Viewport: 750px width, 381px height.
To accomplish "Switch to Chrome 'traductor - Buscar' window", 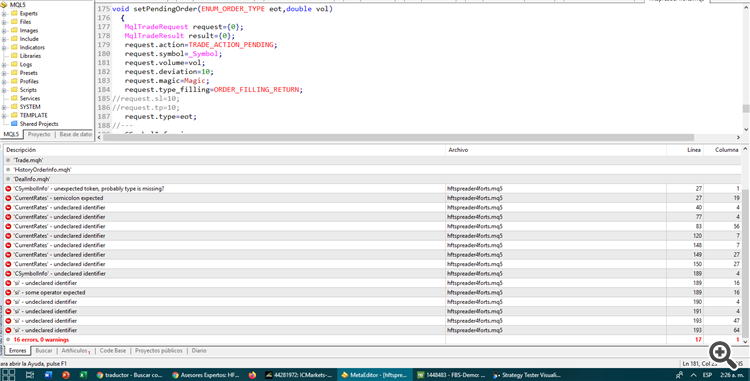I will click(x=130, y=375).
